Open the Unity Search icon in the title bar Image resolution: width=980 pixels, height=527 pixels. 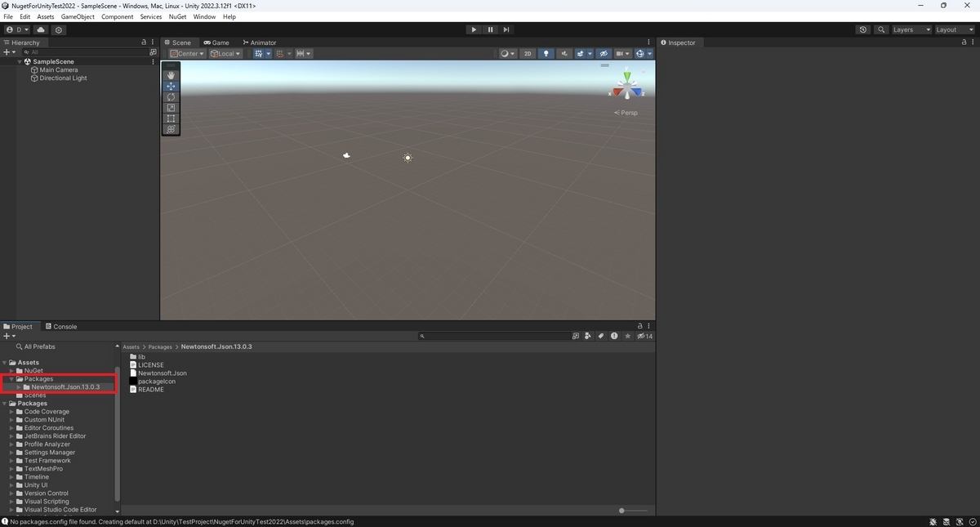pos(880,29)
